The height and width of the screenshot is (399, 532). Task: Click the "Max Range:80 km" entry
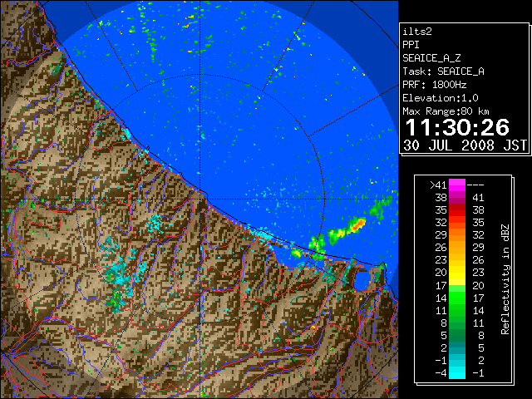[446, 111]
